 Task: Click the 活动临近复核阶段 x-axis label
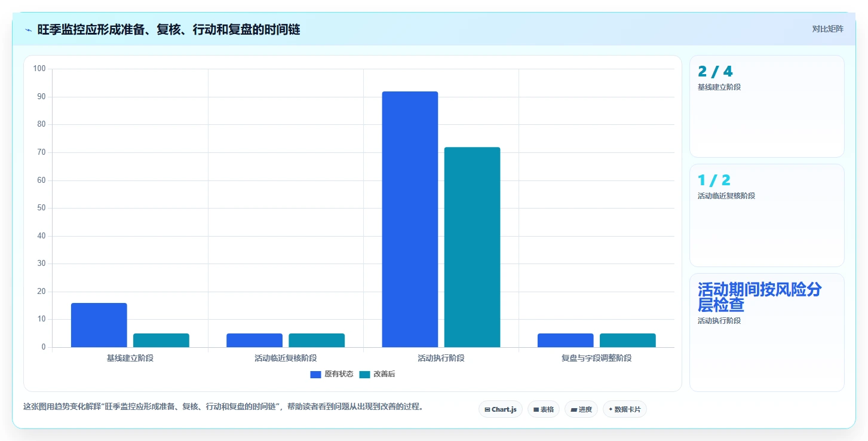(286, 358)
